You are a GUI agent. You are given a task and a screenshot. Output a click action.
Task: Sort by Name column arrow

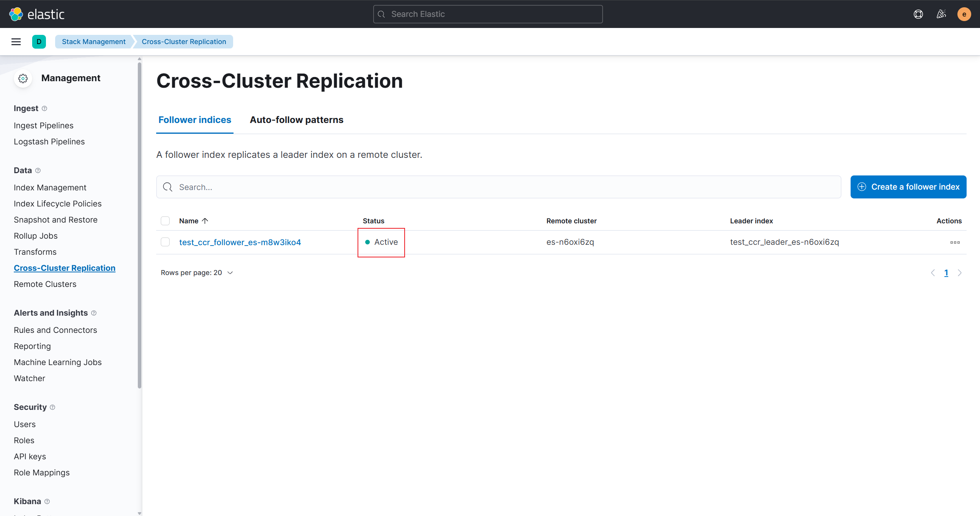(x=205, y=221)
